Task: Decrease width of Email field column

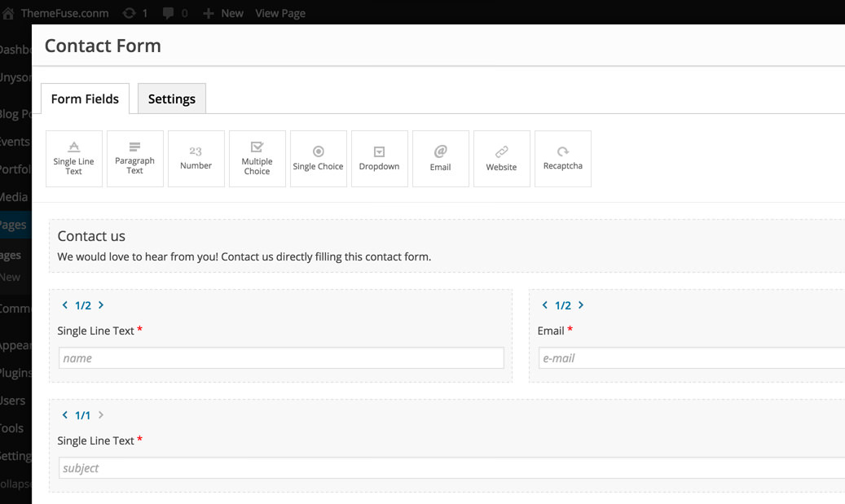Action: [x=545, y=305]
